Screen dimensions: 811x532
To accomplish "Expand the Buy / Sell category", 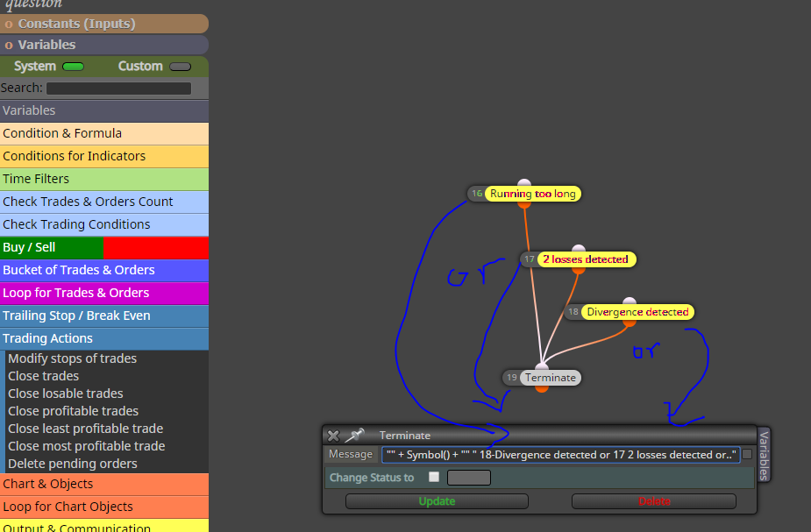I will point(104,247).
